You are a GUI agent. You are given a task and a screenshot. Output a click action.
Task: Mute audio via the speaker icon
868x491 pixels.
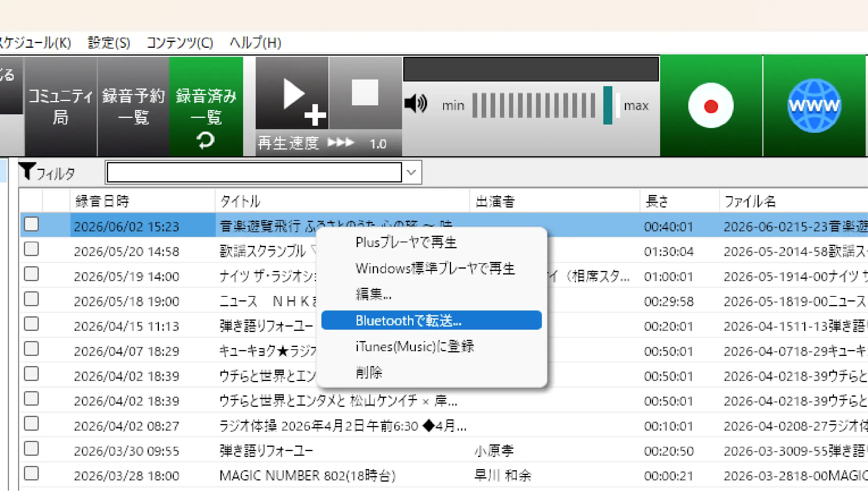416,104
